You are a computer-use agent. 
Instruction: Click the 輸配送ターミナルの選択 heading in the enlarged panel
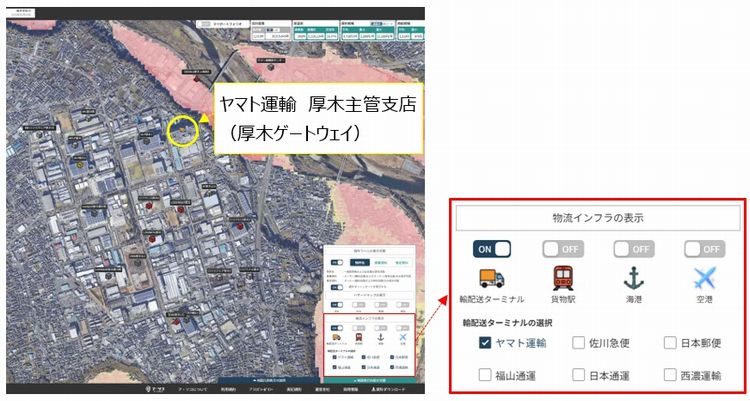click(x=507, y=323)
